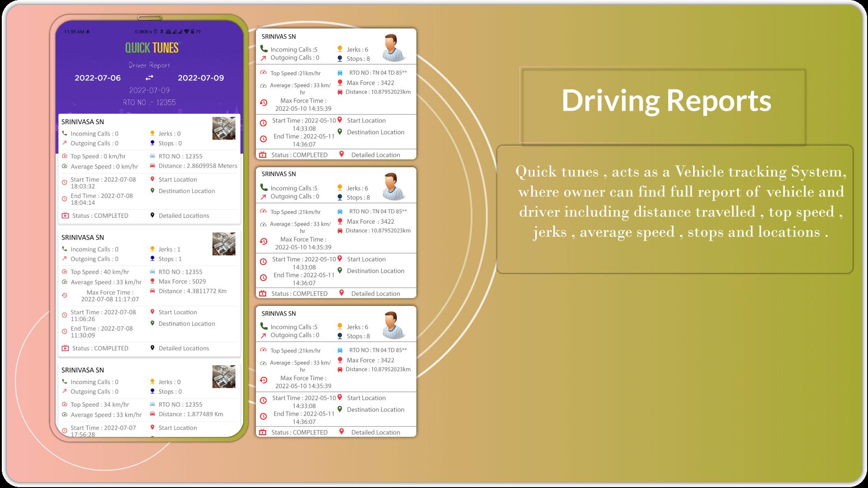Open Detailed Locations on the 18:03:32 trip card
Image resolution: width=868 pixels, height=488 pixels.
[x=184, y=216]
